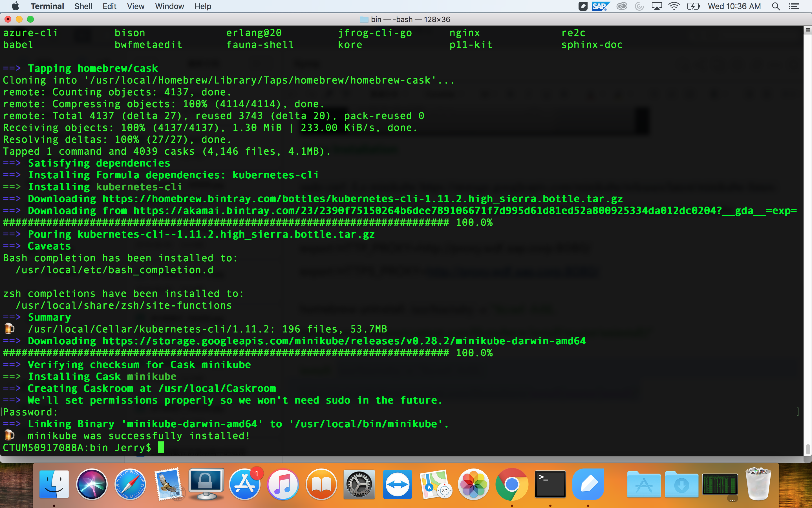Screen dimensions: 812x508
Task: Click the dark square menu bar icon
Action: tap(583, 6)
